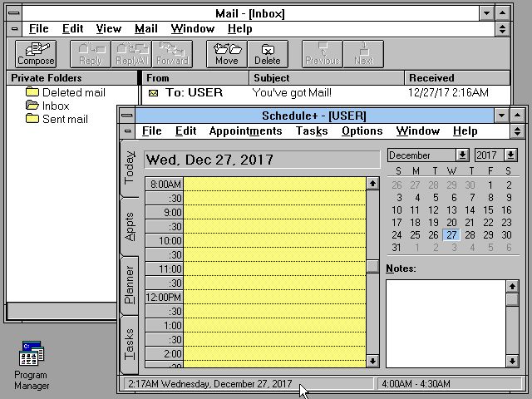The image size is (532, 399).
Task: Open the "You've got Mail!" message
Action: 292,92
